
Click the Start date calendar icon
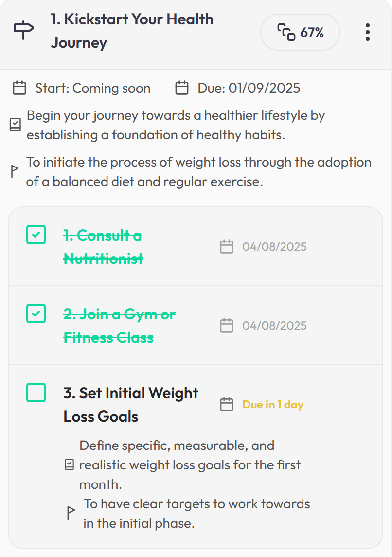[x=19, y=88]
